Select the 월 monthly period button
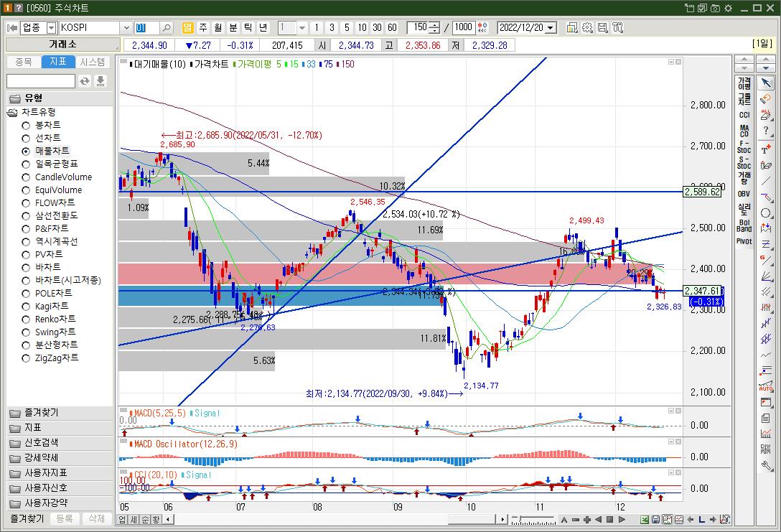Image resolution: width=781 pixels, height=532 pixels. pos(218,28)
